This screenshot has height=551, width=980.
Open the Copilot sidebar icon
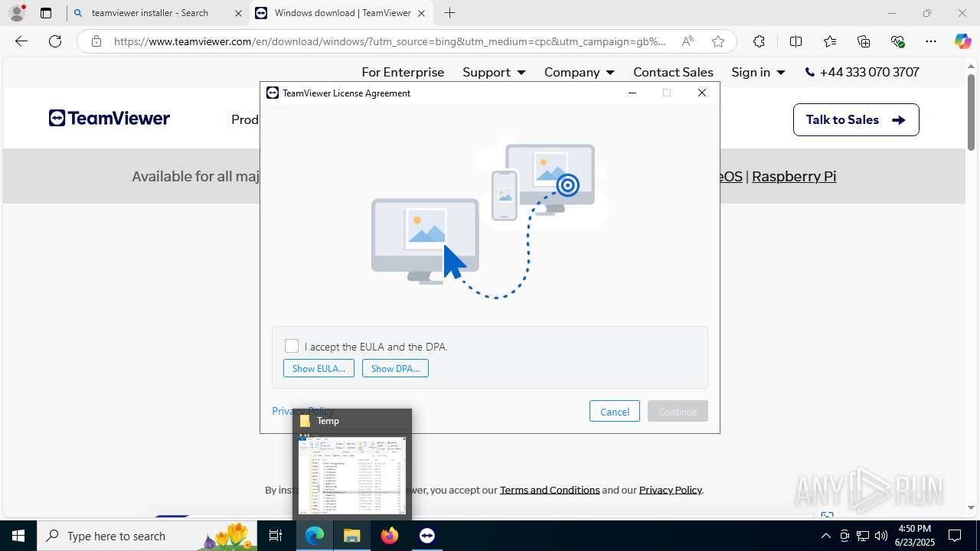pyautogui.click(x=963, y=41)
